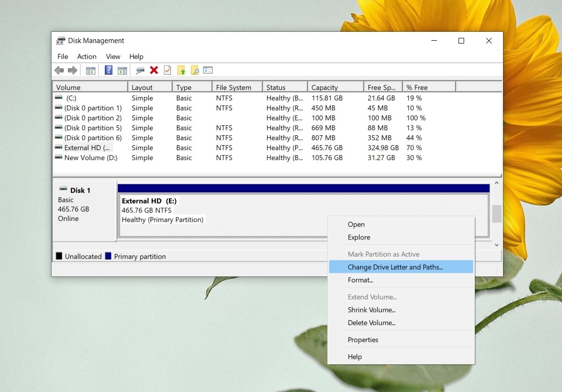Click the scroll down arrow in disk pane

(496, 245)
